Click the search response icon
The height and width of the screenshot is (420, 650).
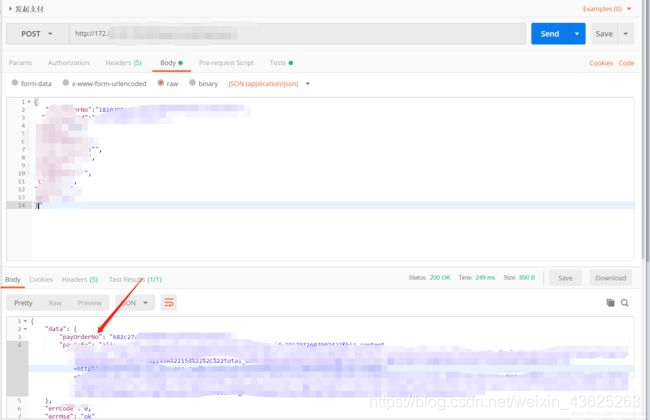tap(625, 303)
